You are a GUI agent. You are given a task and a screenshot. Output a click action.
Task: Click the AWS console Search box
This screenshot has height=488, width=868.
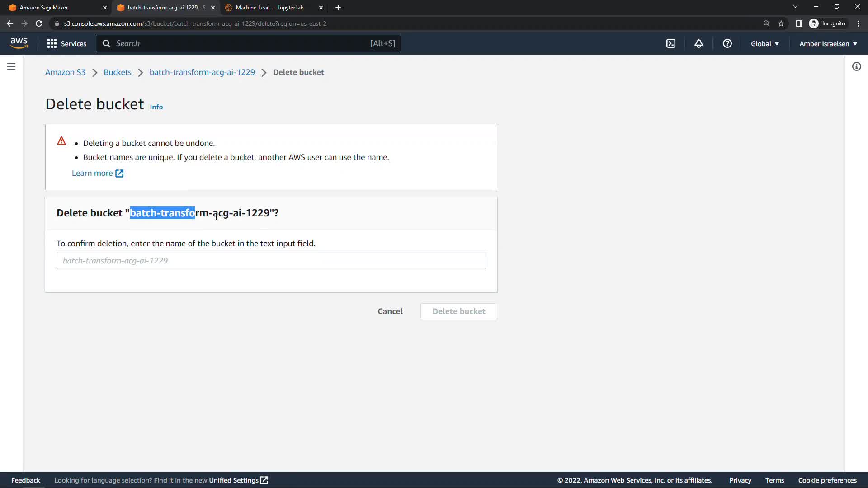248,43
